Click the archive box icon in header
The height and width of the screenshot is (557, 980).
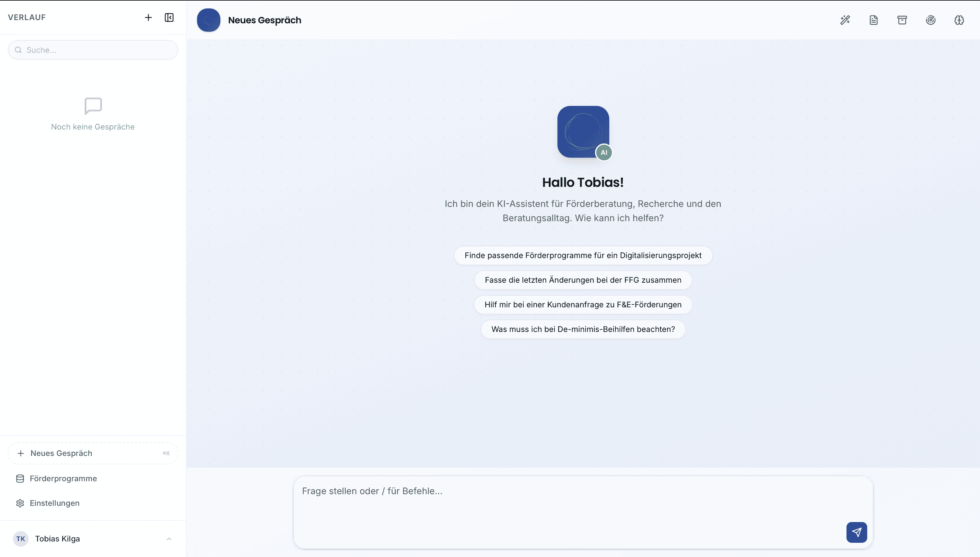[902, 20]
